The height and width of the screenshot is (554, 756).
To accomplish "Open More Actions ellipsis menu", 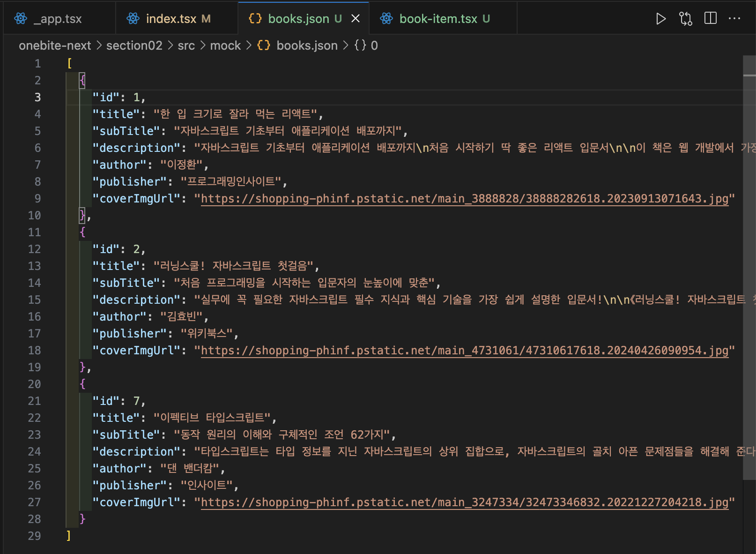I will click(734, 19).
